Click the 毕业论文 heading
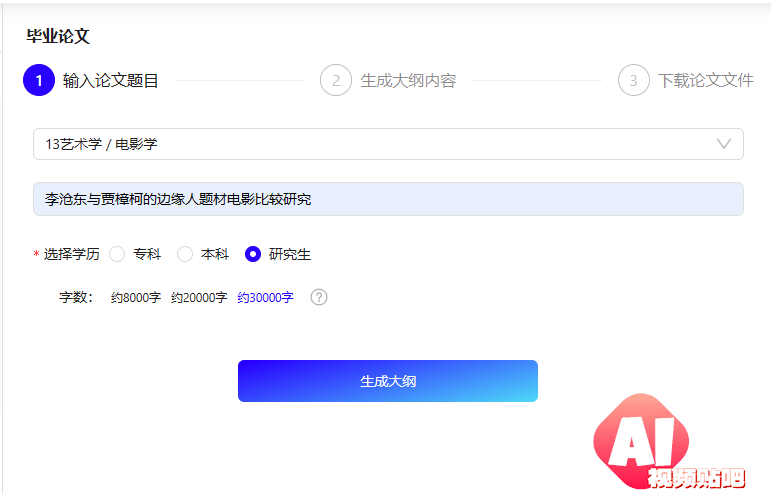This screenshot has width=771, height=494. [58, 36]
